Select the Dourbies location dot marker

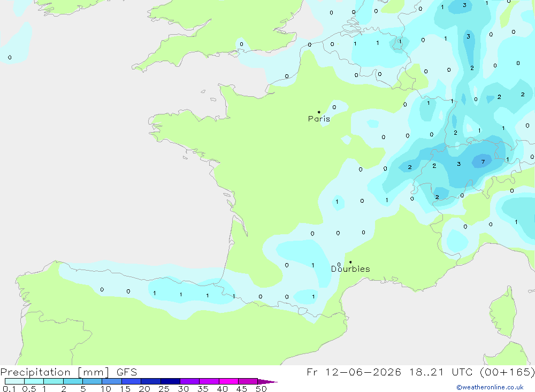(350, 262)
